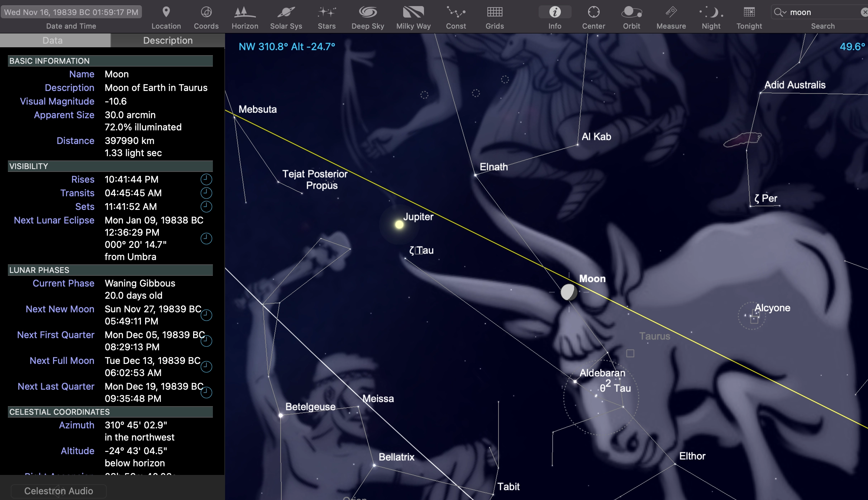Toggle the Milky Way display
This screenshot has height=500, width=868.
click(413, 13)
